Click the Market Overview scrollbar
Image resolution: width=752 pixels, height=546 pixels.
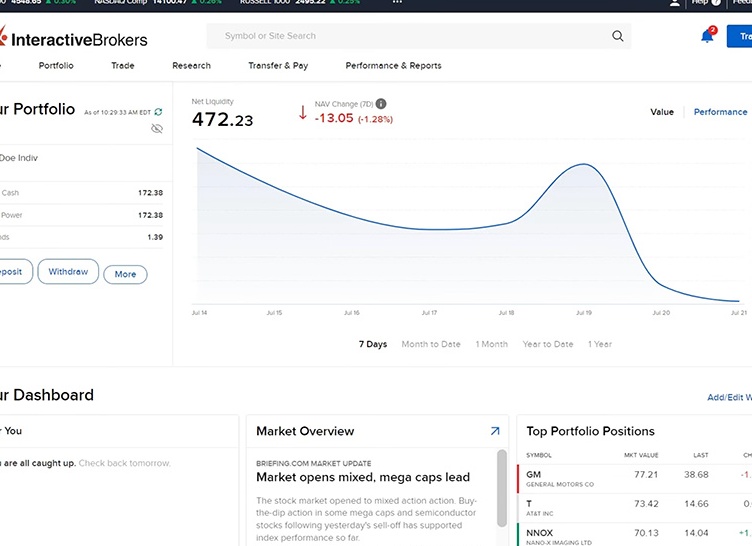(502, 488)
